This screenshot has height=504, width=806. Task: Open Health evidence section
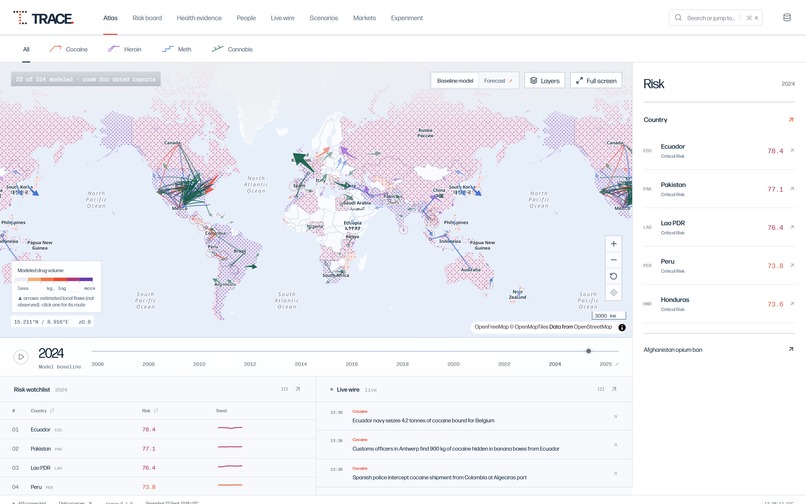[x=199, y=18]
